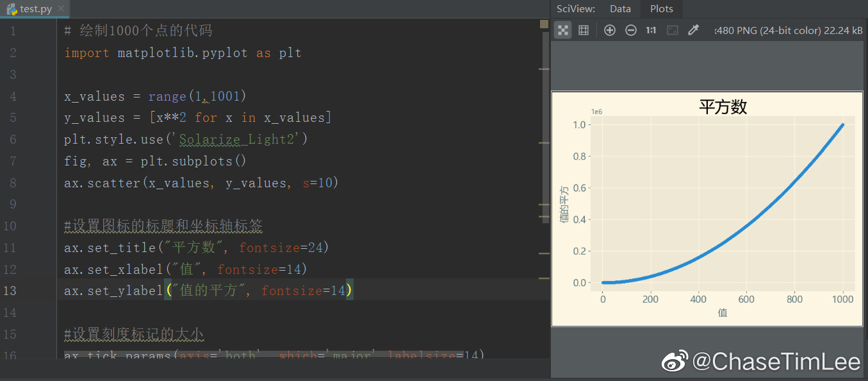Click the ax.set_title line with fontsize=24

(196, 248)
